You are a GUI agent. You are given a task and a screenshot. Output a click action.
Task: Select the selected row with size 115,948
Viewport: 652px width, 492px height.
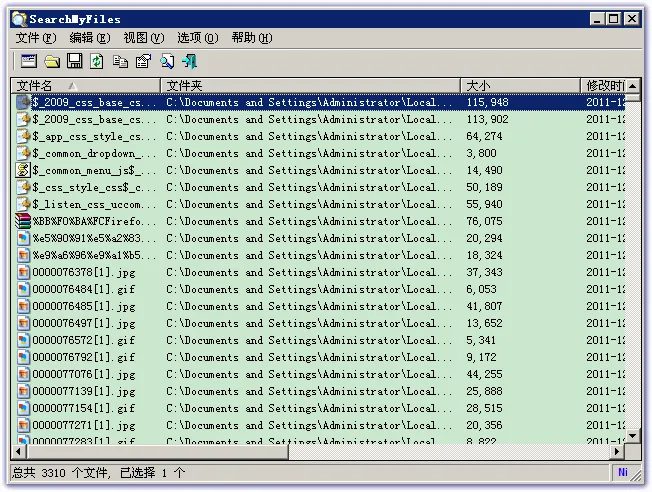coord(320,102)
